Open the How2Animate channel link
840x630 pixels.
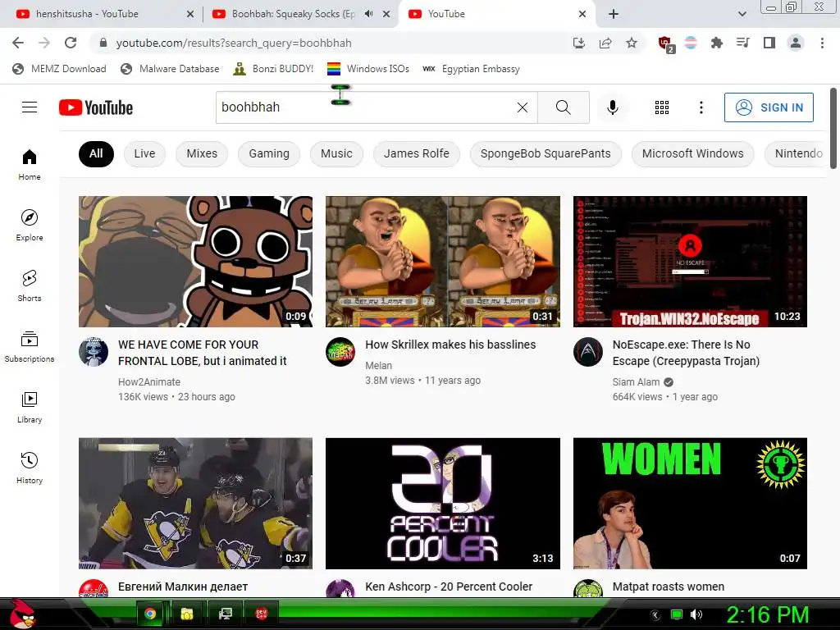pyautogui.click(x=149, y=382)
